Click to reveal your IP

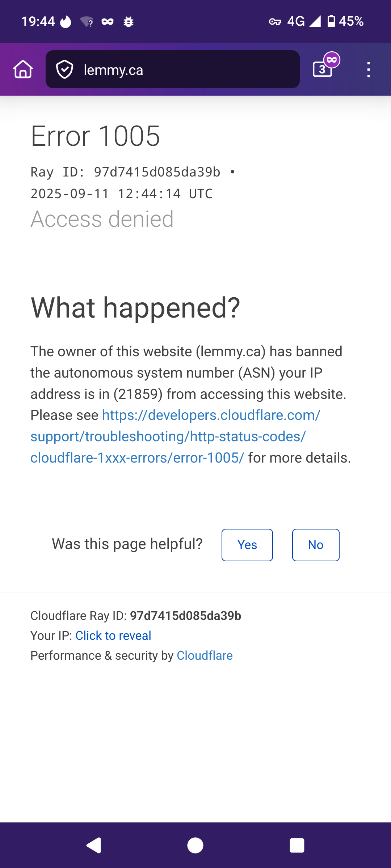coord(113,635)
